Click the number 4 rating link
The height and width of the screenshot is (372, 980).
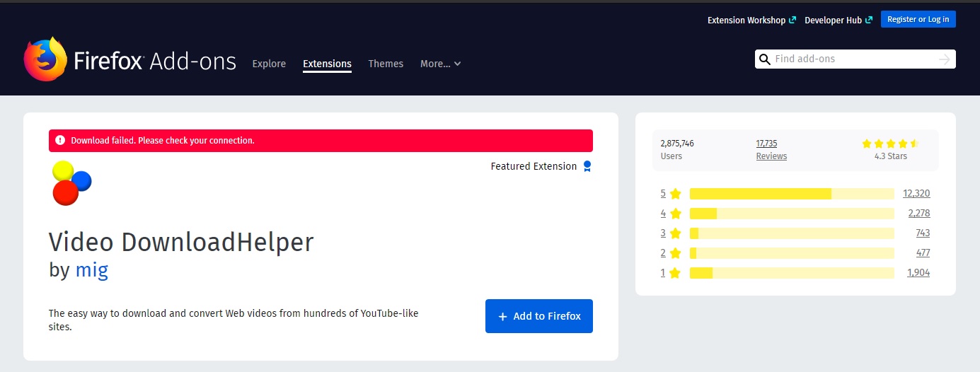pyautogui.click(x=663, y=214)
